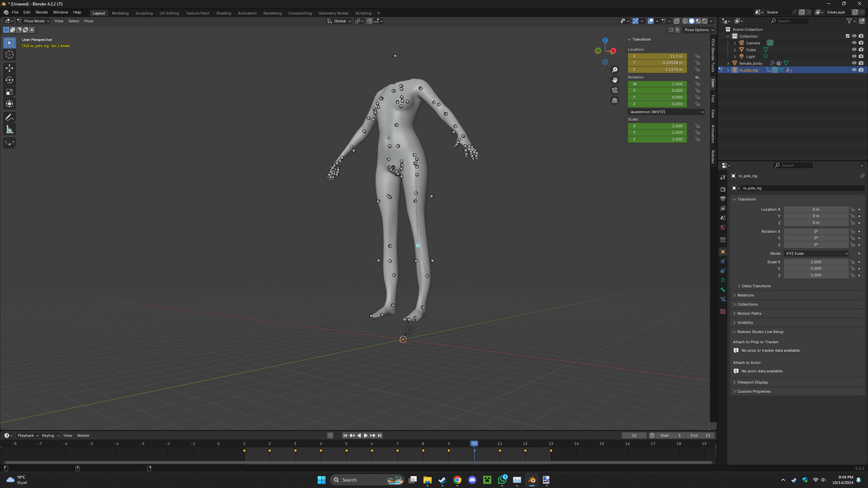Image resolution: width=868 pixels, height=488 pixels.
Task: Open the Quaternion (WXYZ) rotation mode dropdown
Action: 666,112
